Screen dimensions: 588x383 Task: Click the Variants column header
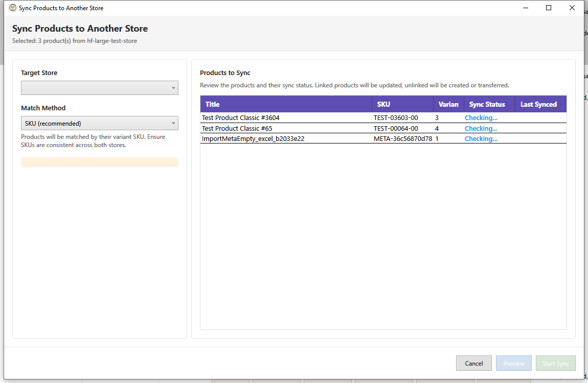[448, 104]
